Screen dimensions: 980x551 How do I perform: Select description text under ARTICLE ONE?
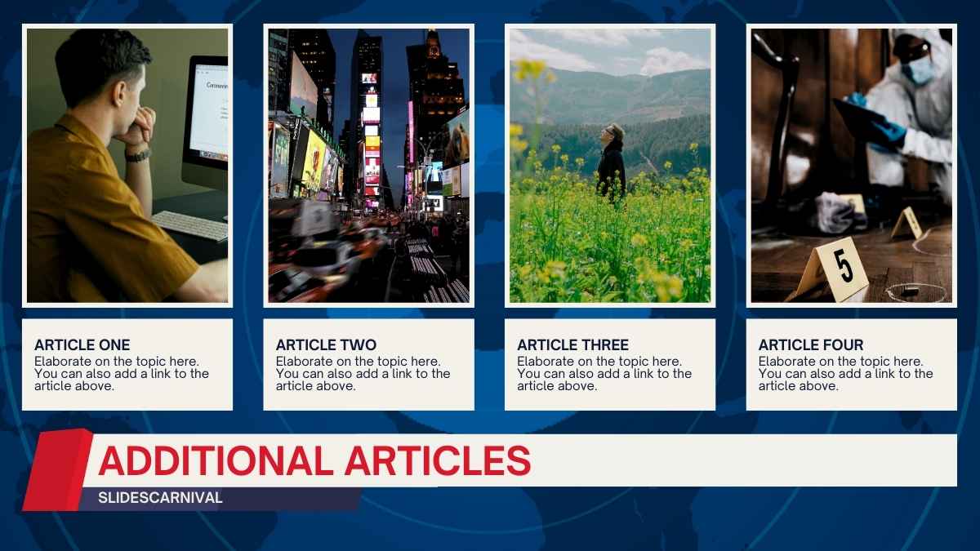[x=122, y=373]
